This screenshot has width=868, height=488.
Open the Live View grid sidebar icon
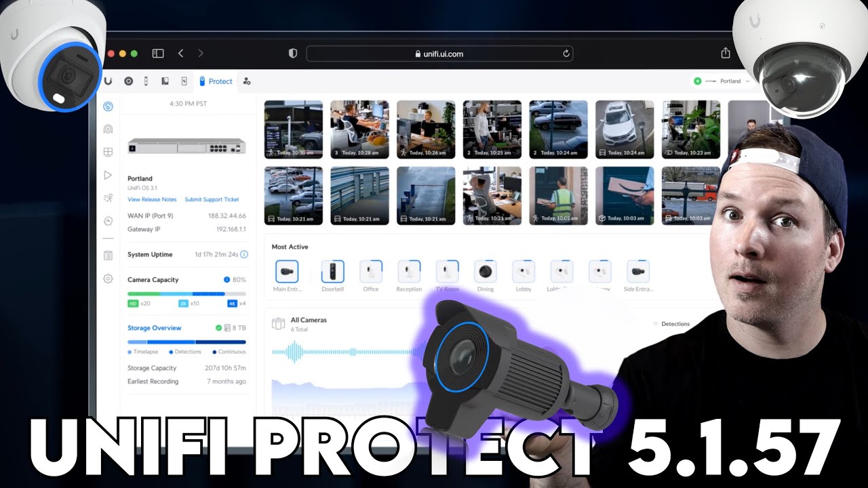pyautogui.click(x=108, y=152)
